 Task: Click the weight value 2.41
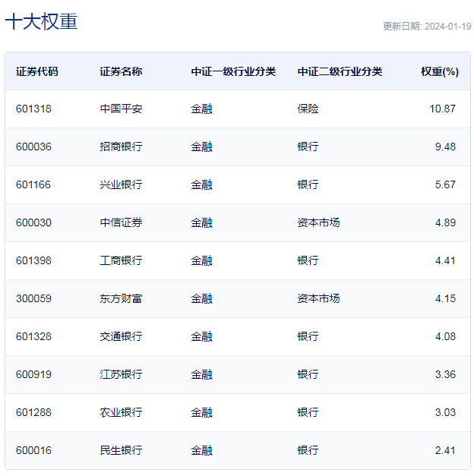click(x=445, y=450)
